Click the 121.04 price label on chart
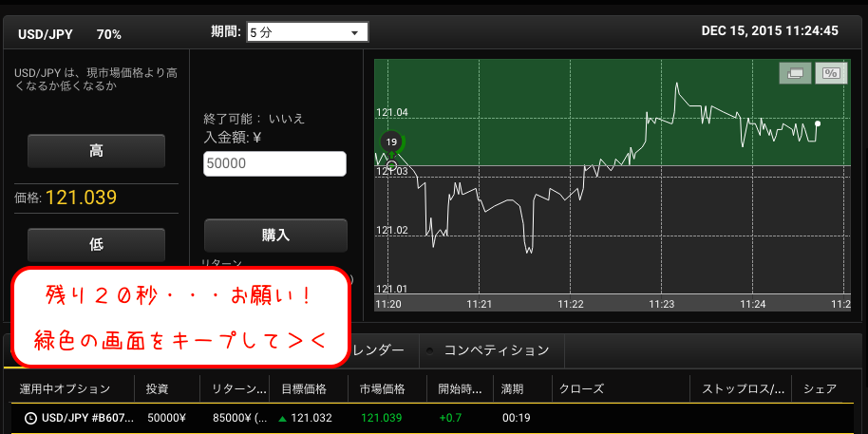This screenshot has height=434, width=868. click(x=392, y=112)
